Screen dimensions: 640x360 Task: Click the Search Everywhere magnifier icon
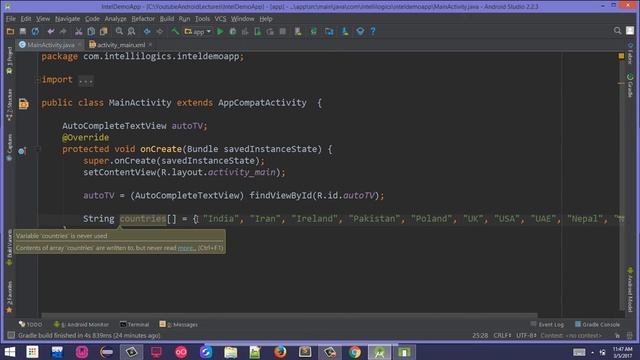618,31
